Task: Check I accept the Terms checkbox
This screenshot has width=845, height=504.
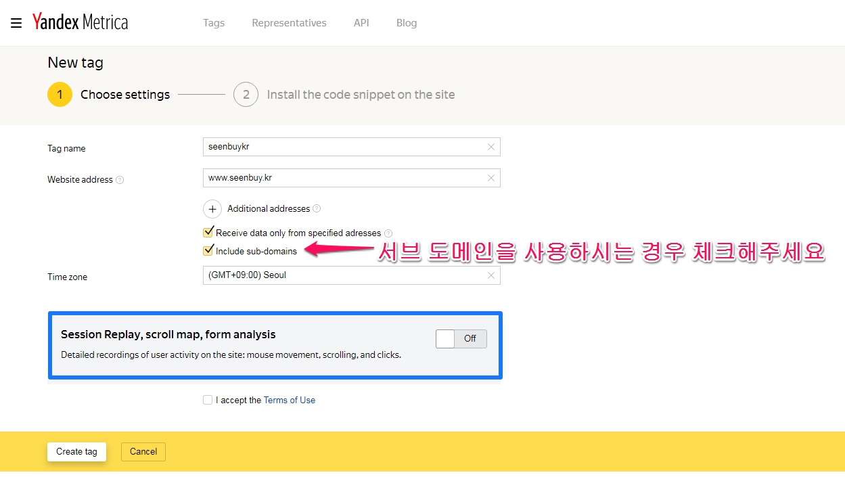Action: [208, 400]
